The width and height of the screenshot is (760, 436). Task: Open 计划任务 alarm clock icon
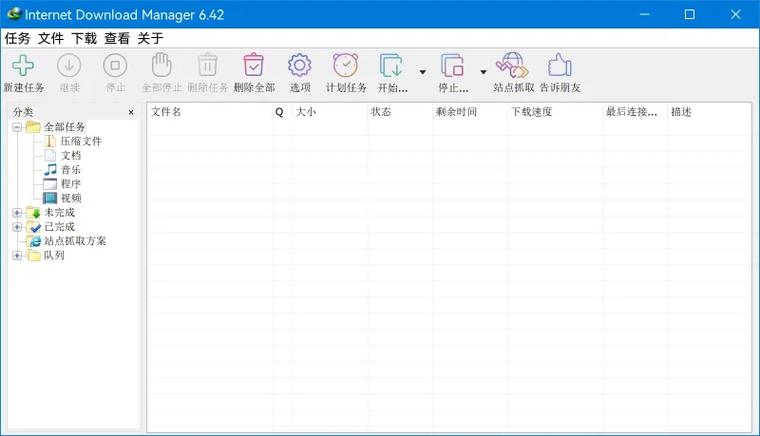346,65
